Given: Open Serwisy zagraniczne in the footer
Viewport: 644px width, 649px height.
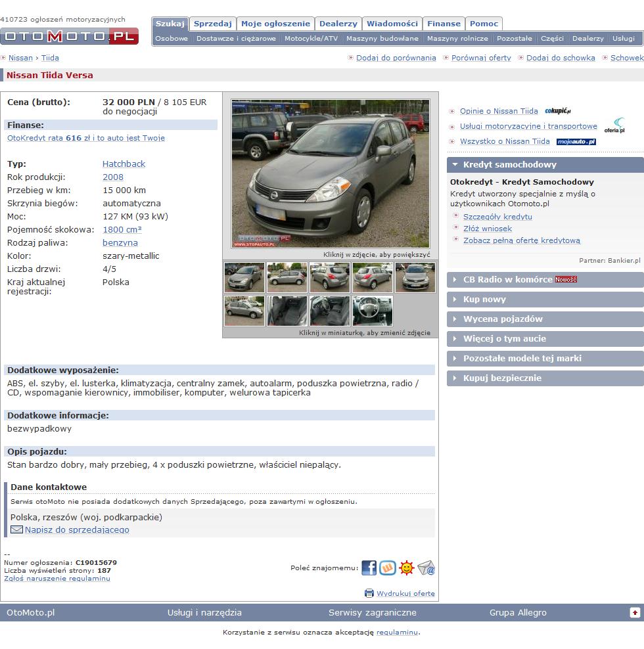Looking at the screenshot, I should pos(373,613).
